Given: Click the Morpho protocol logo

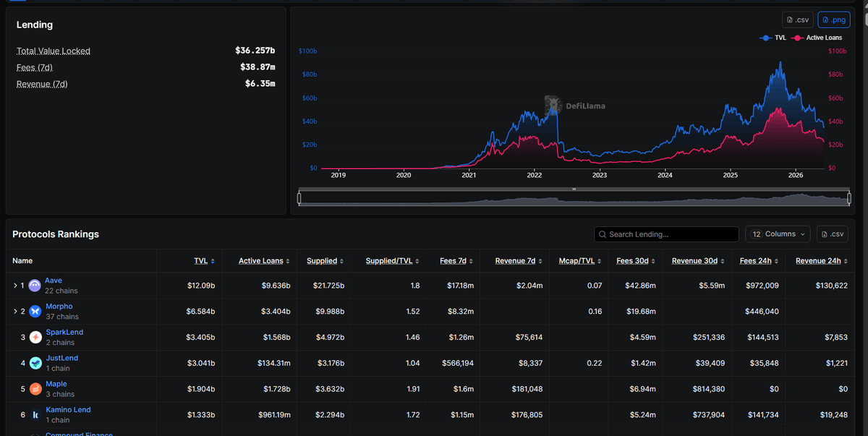Looking at the screenshot, I should tap(35, 312).
